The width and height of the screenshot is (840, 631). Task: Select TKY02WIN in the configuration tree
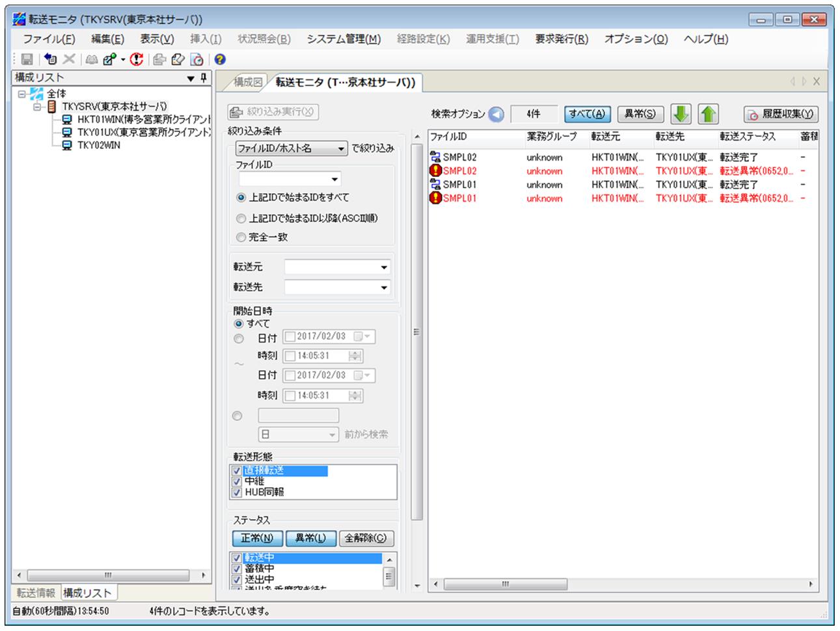coord(98,145)
